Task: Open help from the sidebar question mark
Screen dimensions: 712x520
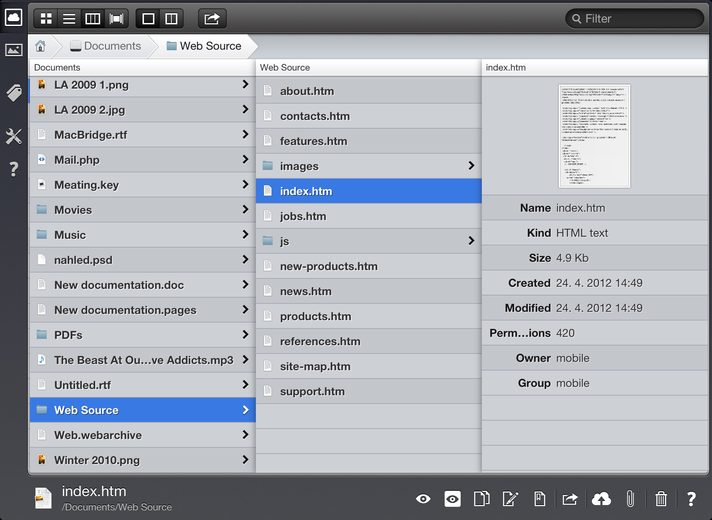Action: 14,169
